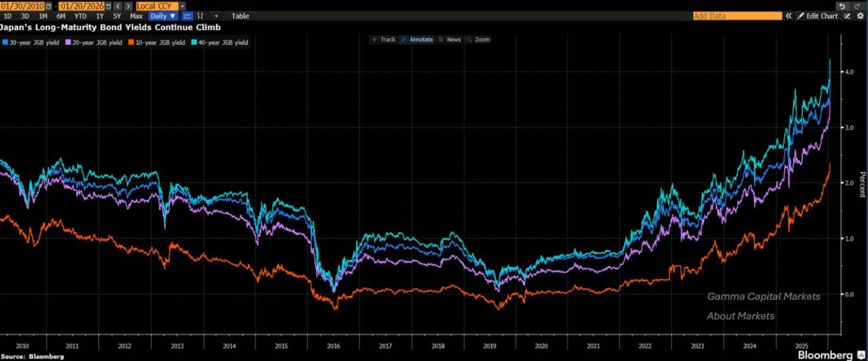Click the edit note icon beside Edit Chart
Screen dimensions: 868x361
click(848, 16)
